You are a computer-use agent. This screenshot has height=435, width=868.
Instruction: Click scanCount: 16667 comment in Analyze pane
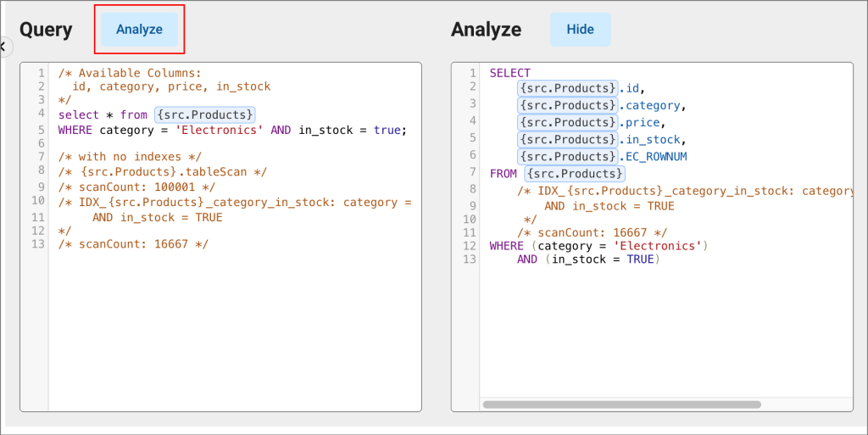592,232
